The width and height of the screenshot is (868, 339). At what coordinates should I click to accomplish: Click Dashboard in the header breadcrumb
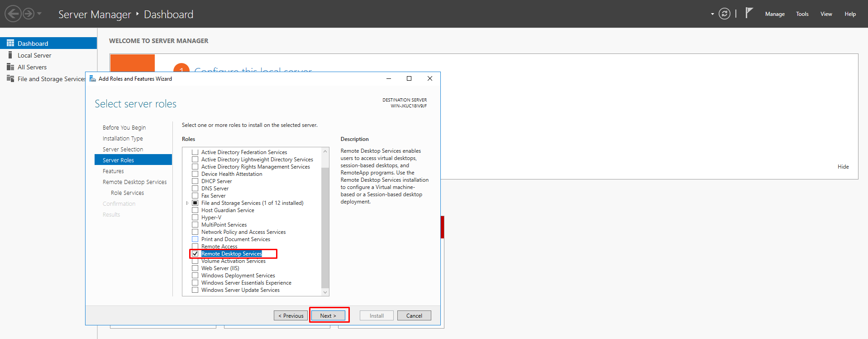(x=168, y=15)
